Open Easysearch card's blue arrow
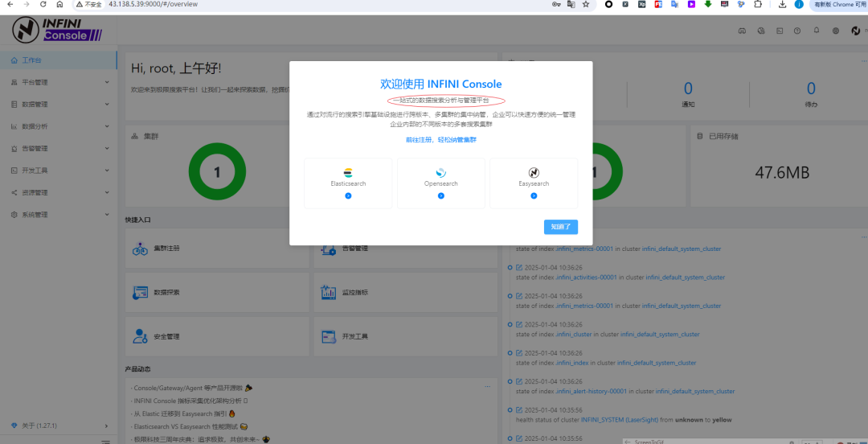868x444 pixels. (x=534, y=195)
